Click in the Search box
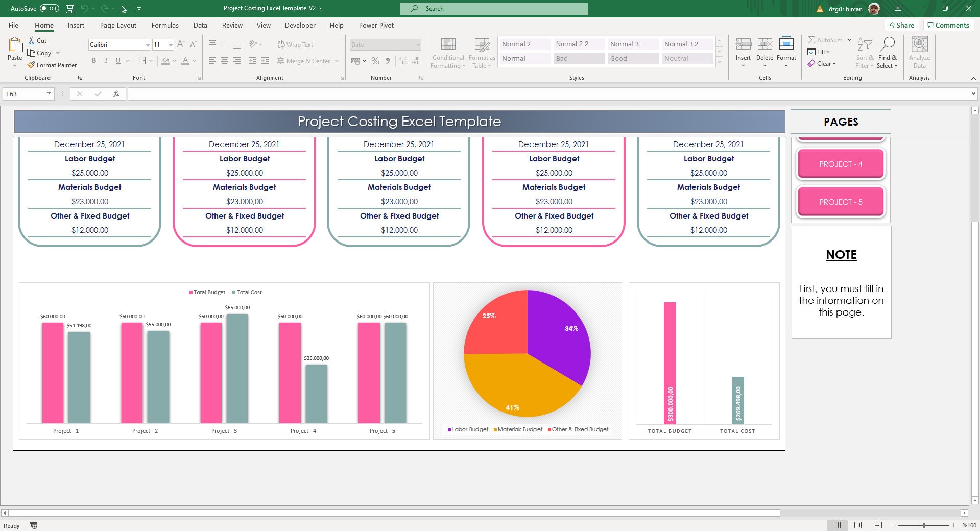This screenshot has height=531, width=980. tap(494, 9)
